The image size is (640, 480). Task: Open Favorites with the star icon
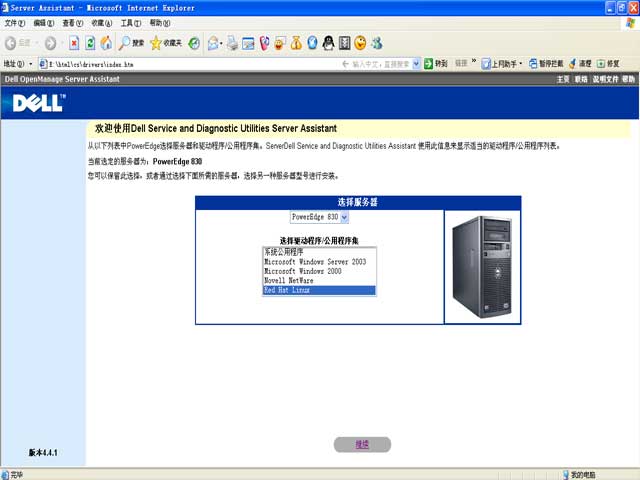tap(166, 43)
